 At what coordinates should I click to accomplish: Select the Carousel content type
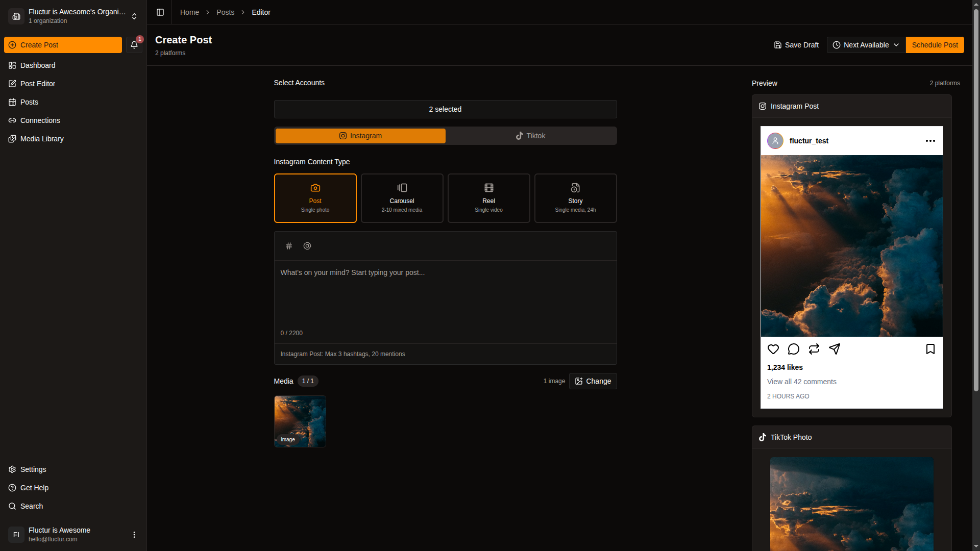point(402,198)
